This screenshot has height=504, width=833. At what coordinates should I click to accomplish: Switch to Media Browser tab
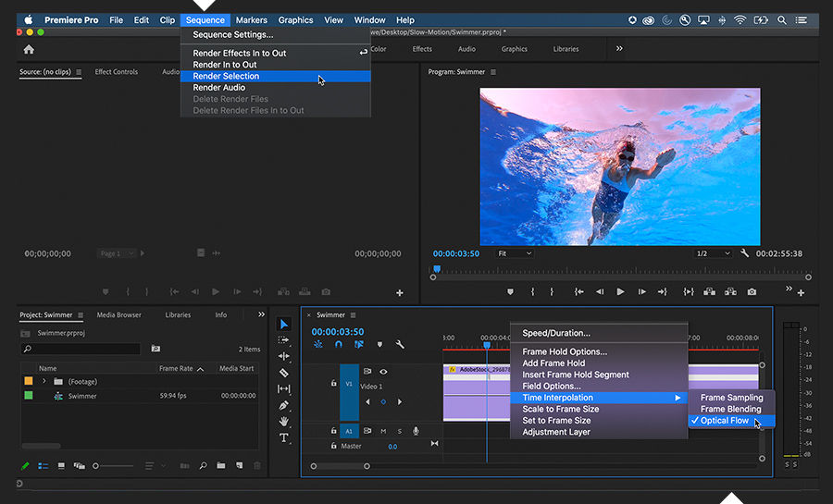click(x=119, y=315)
